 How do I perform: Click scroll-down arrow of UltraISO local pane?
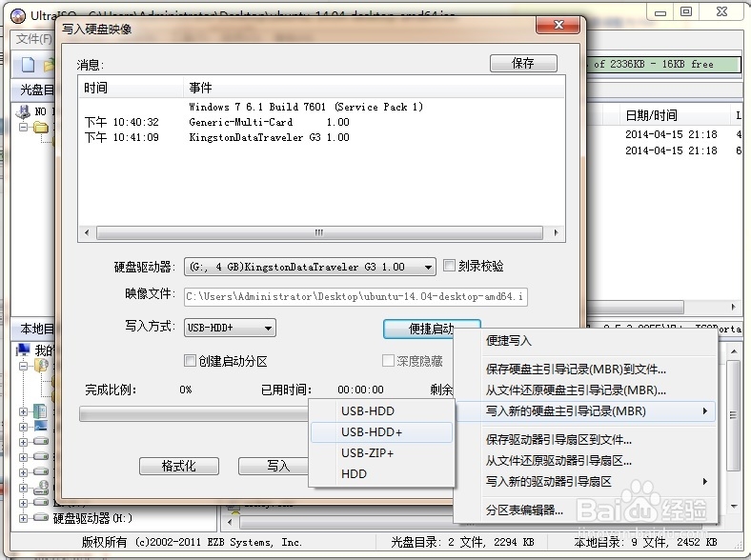point(733,506)
